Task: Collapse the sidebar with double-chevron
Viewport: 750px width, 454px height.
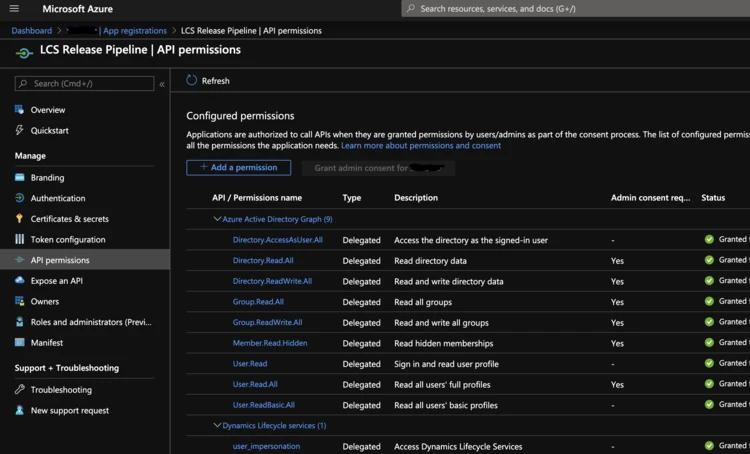Action: click(162, 84)
